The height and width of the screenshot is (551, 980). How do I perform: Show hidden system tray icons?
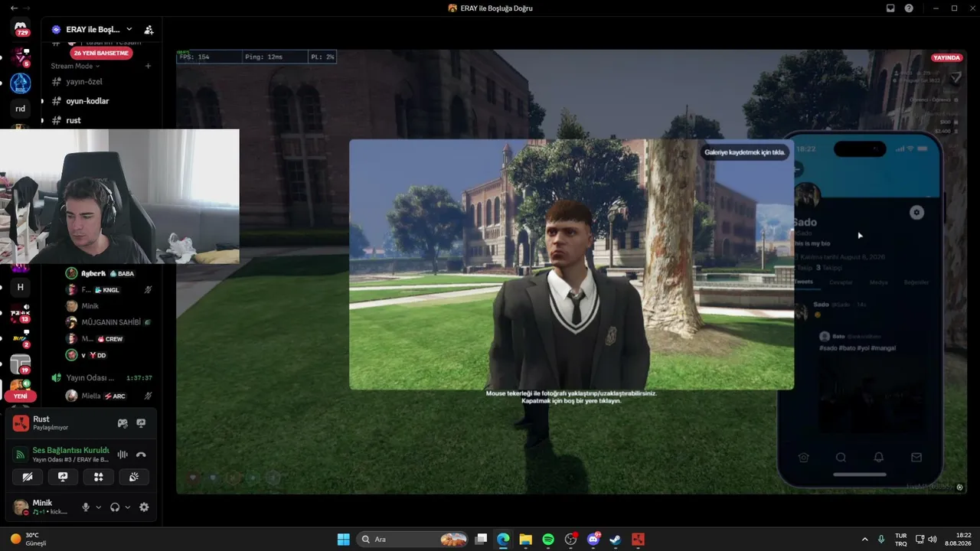(865, 540)
